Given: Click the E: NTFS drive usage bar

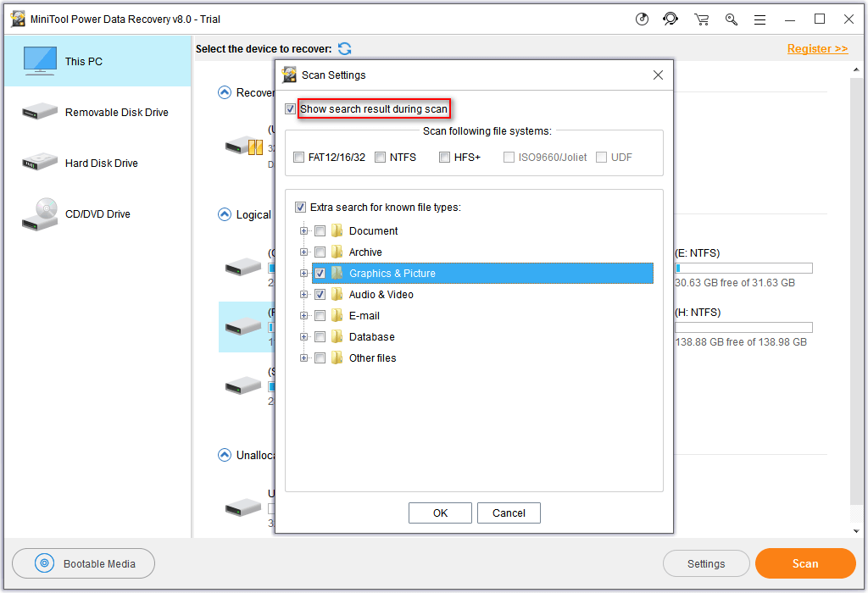Looking at the screenshot, I should 743,269.
